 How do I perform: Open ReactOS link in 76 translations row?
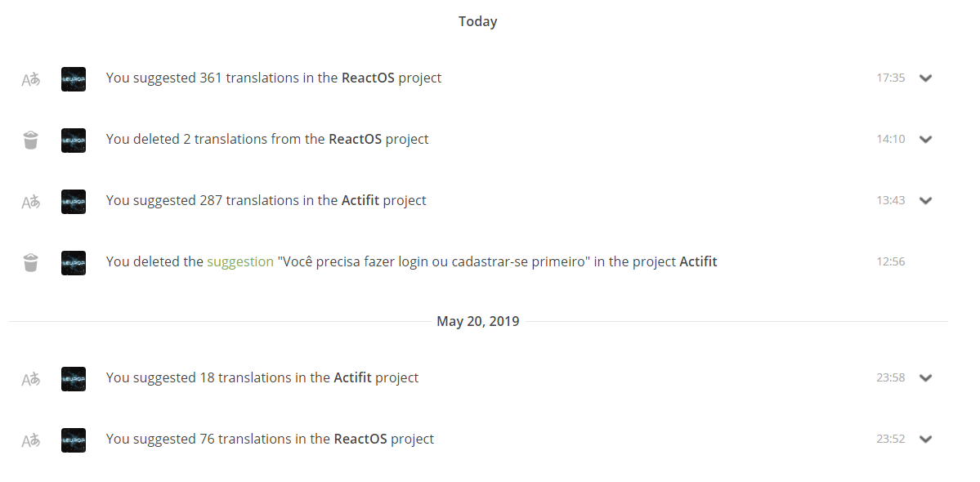[360, 440]
